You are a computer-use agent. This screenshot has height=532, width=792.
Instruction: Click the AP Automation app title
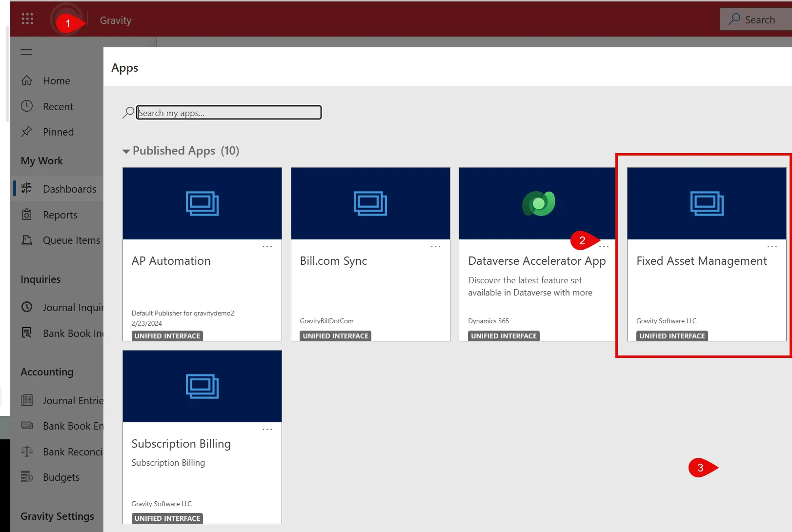pos(171,261)
